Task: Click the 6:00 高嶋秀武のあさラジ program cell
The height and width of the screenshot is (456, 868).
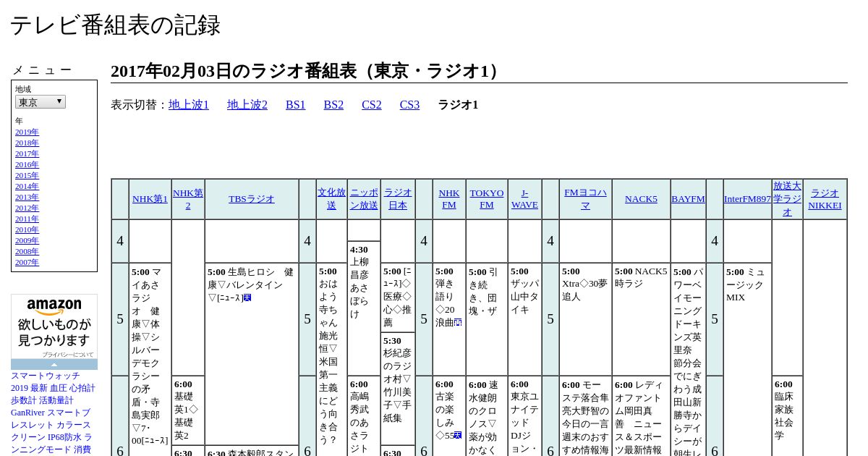Action: (364, 415)
